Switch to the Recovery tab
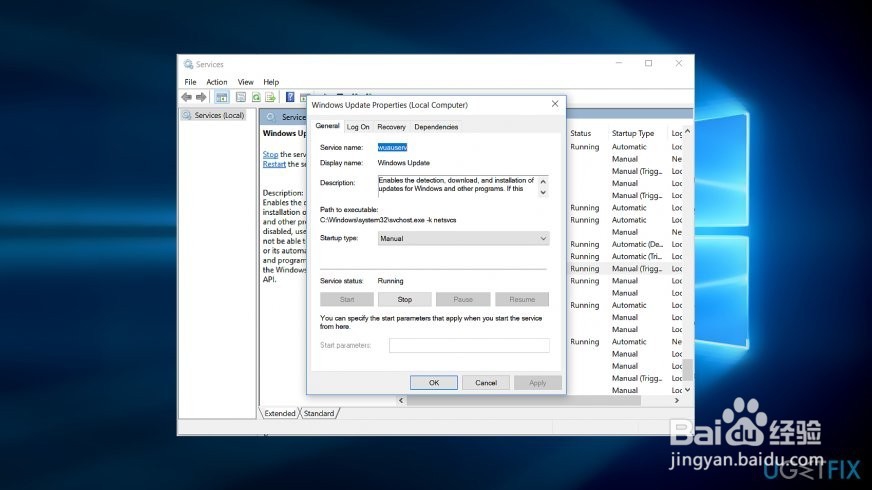The image size is (872, 490). click(x=392, y=127)
